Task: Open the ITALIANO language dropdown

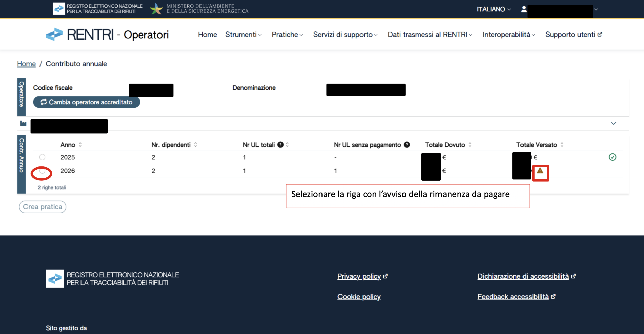Action: click(494, 9)
